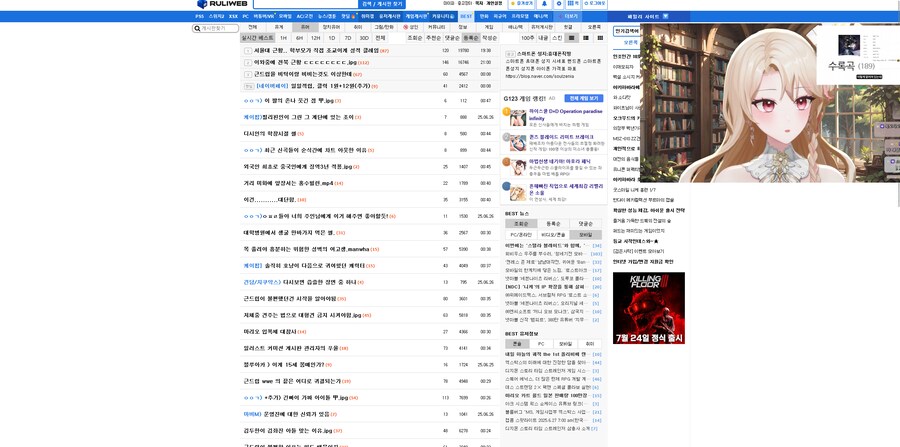Select 등록순 tab under BEST 뉴스
900x447 pixels.
click(x=554, y=224)
